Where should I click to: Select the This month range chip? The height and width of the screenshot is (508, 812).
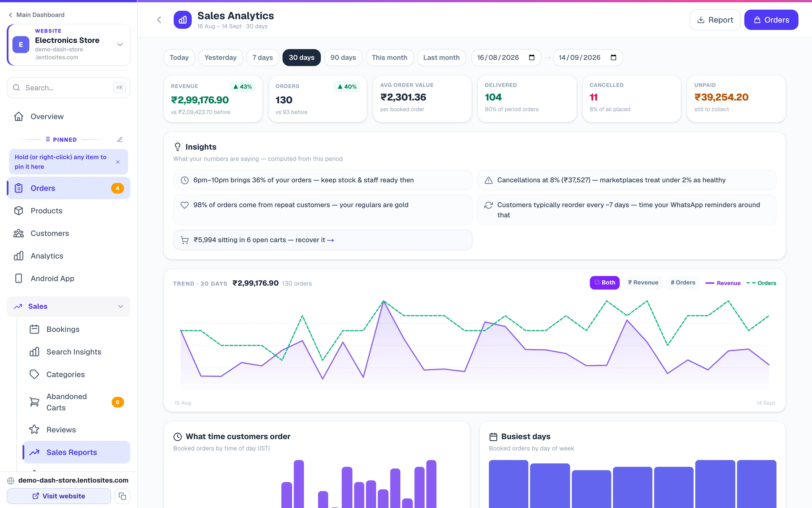(390, 58)
